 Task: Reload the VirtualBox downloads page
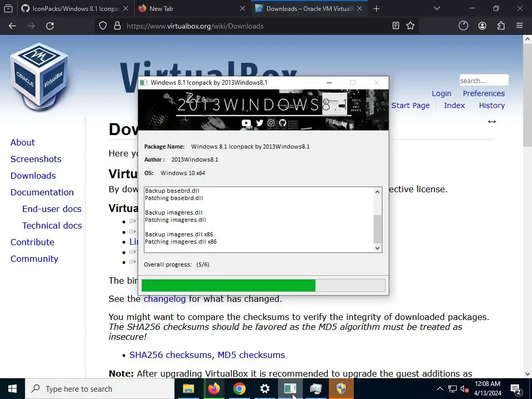(x=50, y=26)
